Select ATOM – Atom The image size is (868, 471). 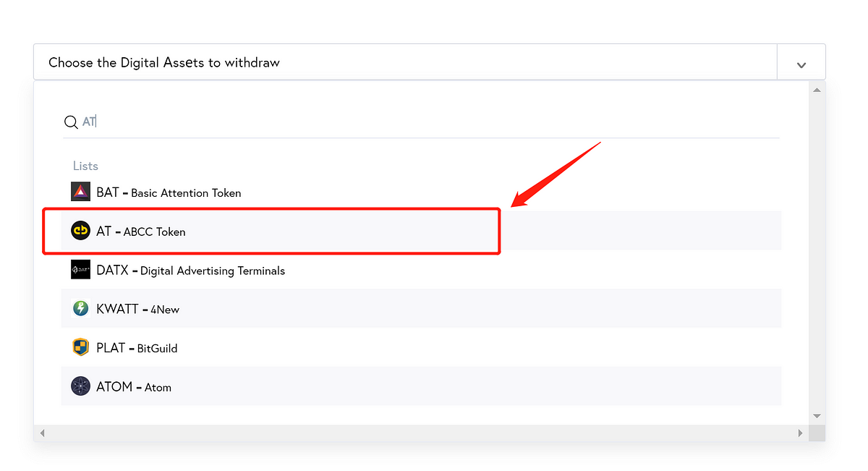point(422,386)
